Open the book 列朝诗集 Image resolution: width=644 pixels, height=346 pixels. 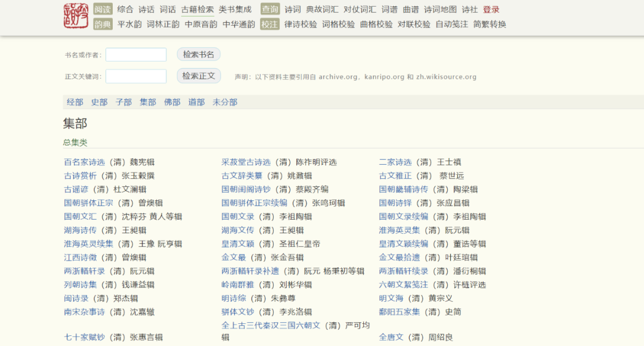(80, 285)
